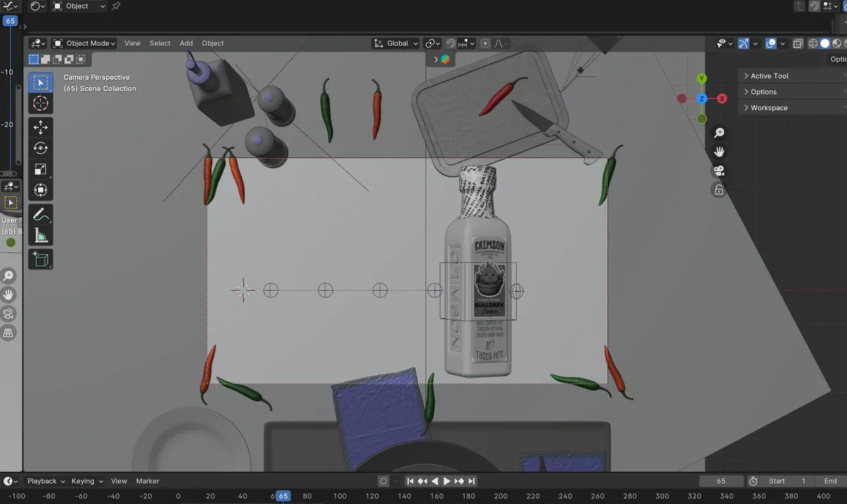847x504 pixels.
Task: Expand the Active Tool panel
Action: point(769,76)
